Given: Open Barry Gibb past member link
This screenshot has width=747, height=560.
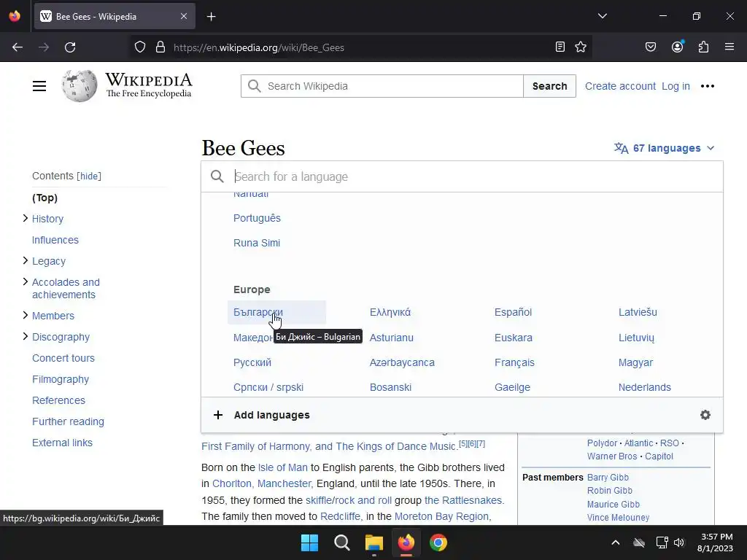Looking at the screenshot, I should [608, 477].
